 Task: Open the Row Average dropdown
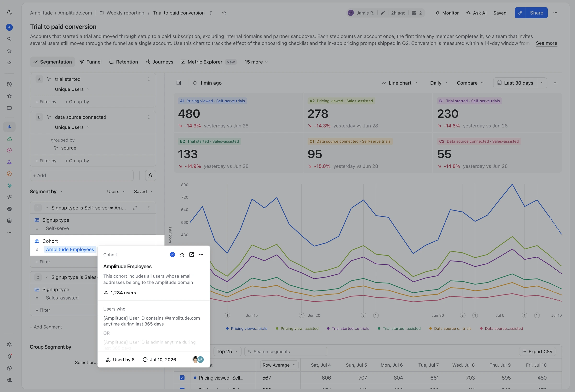pos(279,365)
